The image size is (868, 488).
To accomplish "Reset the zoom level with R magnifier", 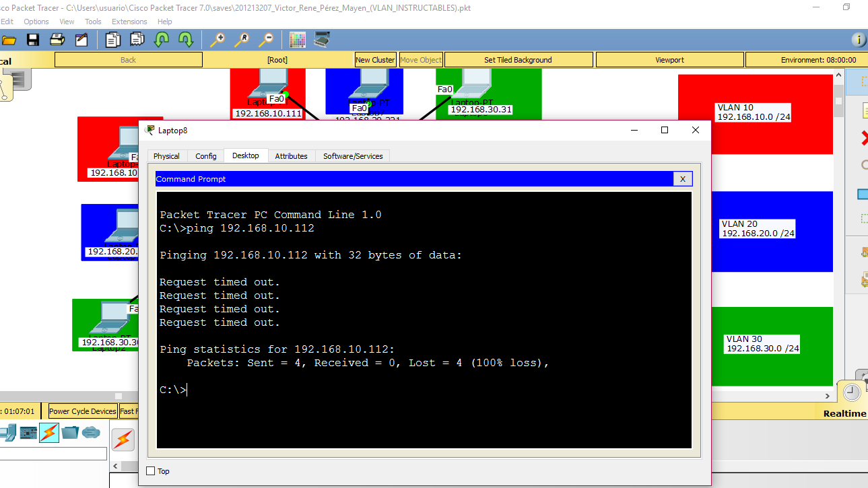I will click(x=242, y=40).
